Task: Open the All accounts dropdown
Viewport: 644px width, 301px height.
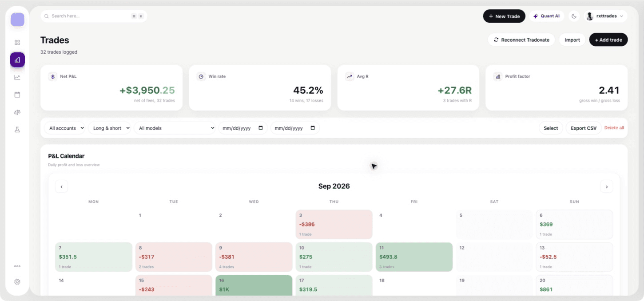Action: tap(65, 128)
